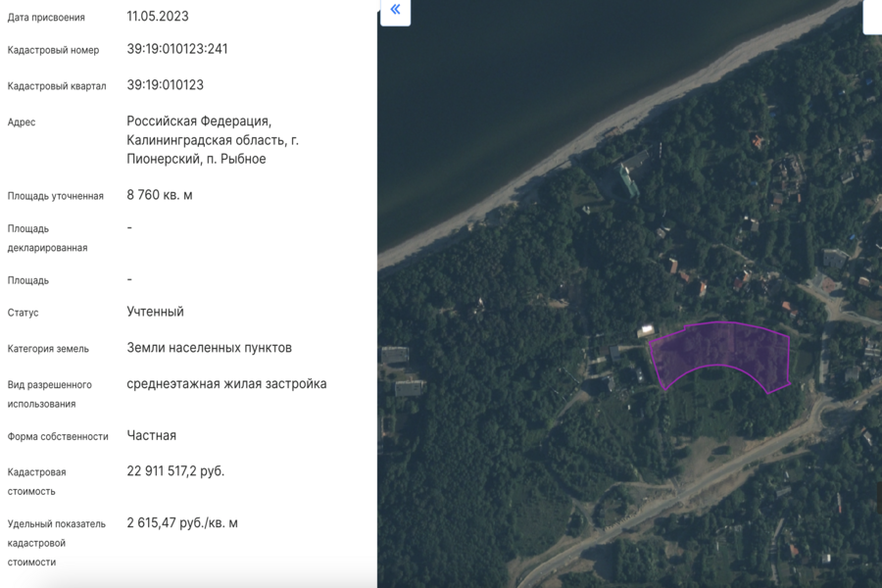Click ownership form value Частная

(152, 435)
